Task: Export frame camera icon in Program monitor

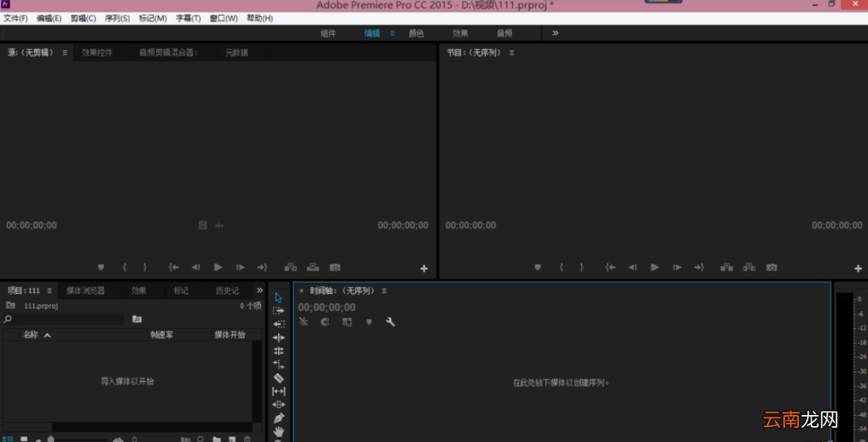Action: [x=771, y=267]
